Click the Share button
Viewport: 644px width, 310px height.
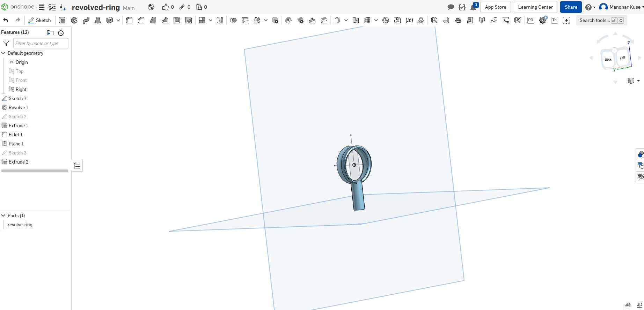tap(571, 7)
